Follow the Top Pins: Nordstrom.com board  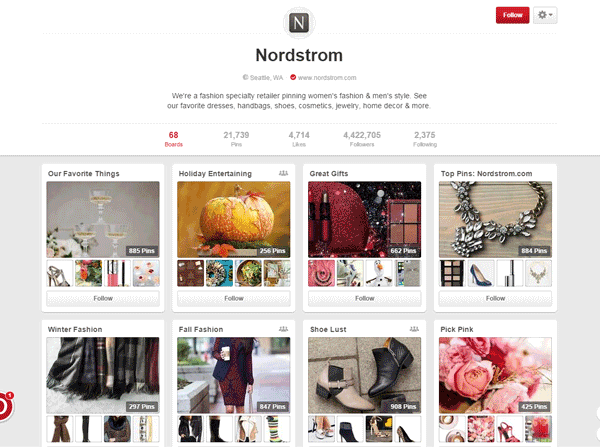pyautogui.click(x=496, y=299)
